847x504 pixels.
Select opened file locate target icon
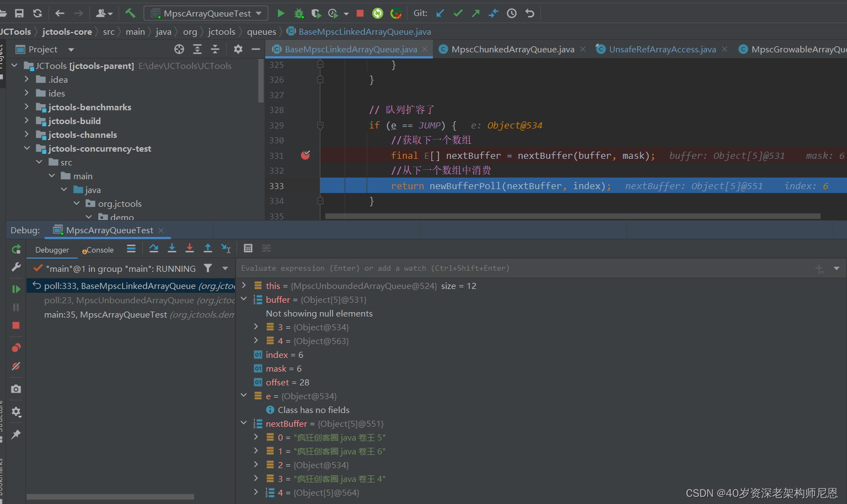point(179,49)
